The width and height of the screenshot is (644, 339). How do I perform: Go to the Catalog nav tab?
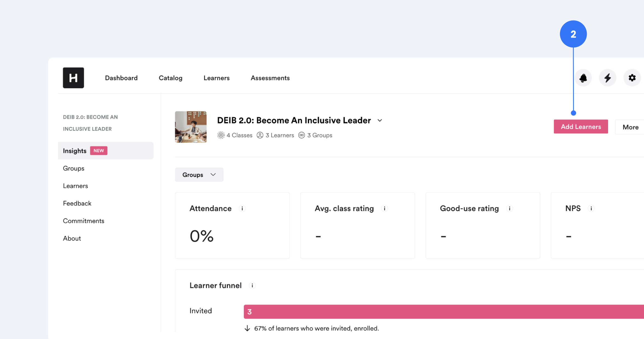170,78
